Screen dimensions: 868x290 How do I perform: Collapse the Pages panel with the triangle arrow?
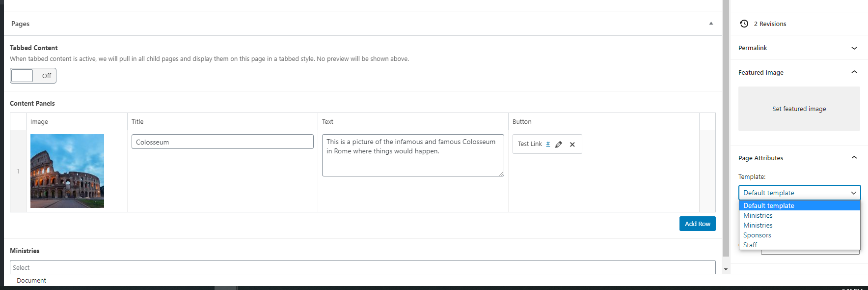tap(710, 24)
